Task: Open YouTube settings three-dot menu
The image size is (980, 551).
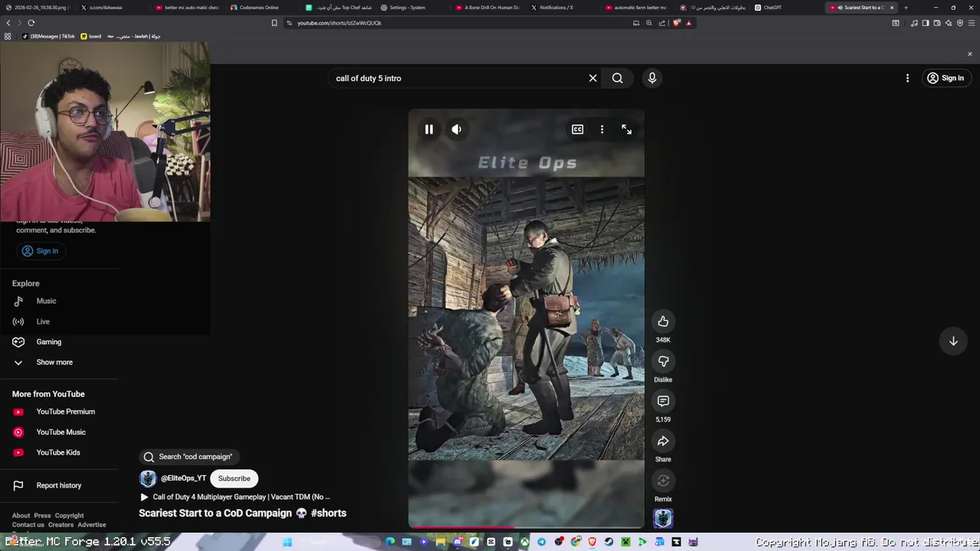Action: pyautogui.click(x=907, y=78)
